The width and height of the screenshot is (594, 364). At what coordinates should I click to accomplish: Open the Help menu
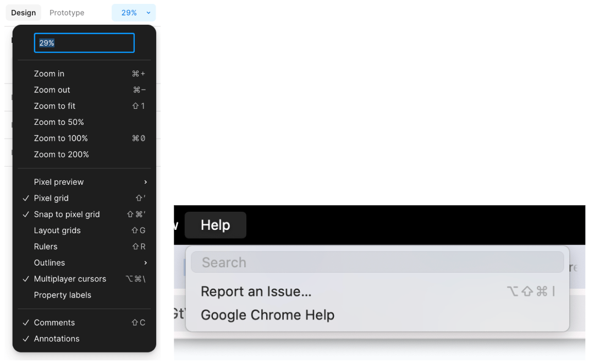coord(215,225)
